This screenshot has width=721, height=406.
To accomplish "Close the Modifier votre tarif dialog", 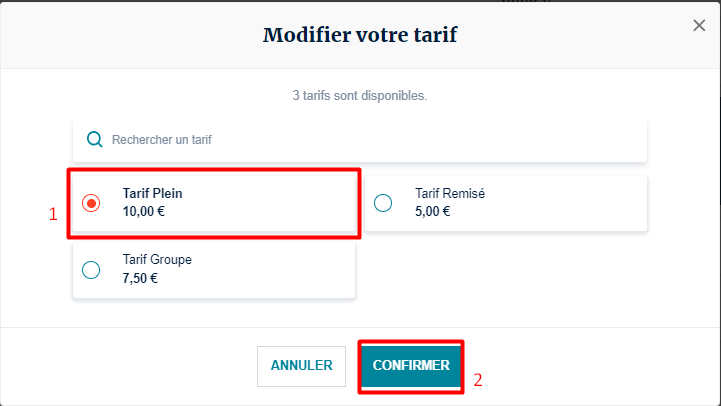I will (x=699, y=26).
